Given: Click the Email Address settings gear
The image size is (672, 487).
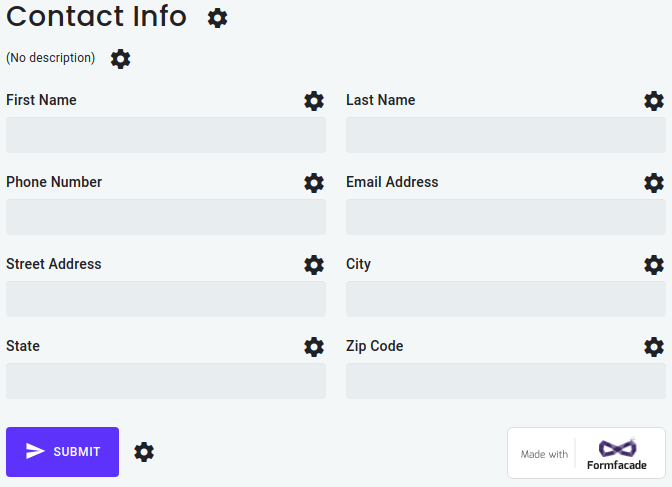Looking at the screenshot, I should 654,183.
